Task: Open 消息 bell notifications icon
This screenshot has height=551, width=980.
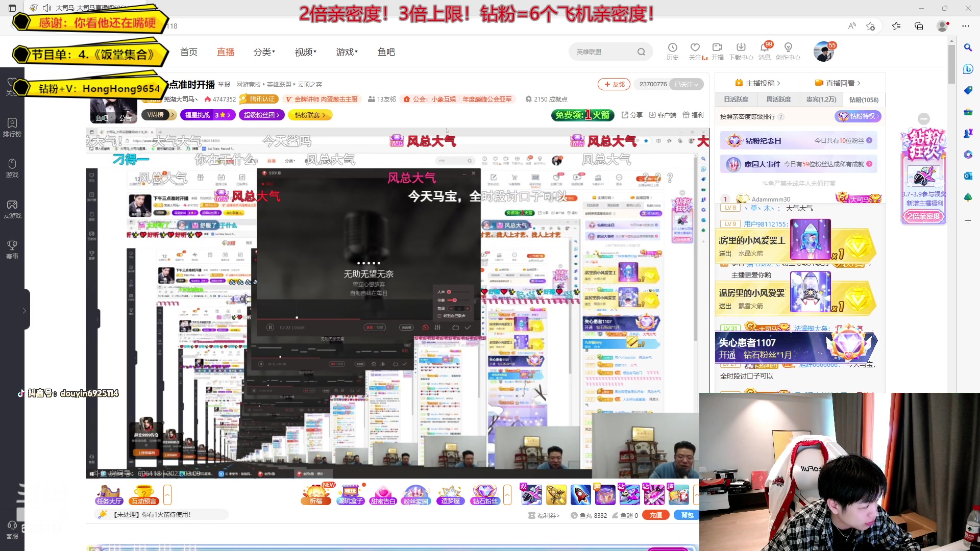Action: pos(764,51)
